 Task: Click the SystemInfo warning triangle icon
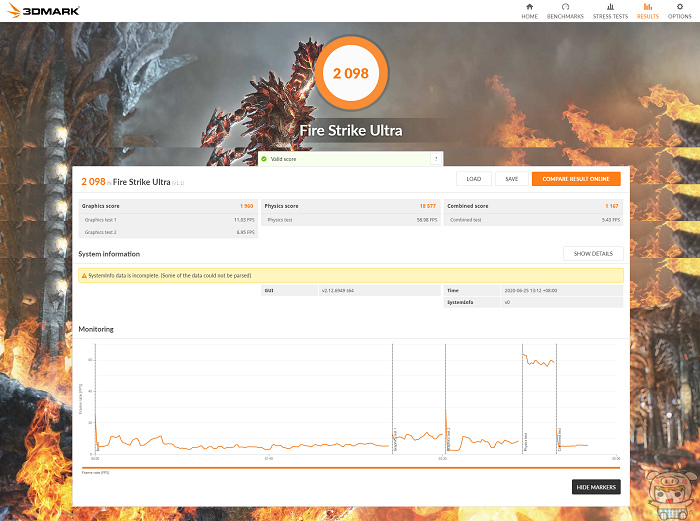pos(84,275)
